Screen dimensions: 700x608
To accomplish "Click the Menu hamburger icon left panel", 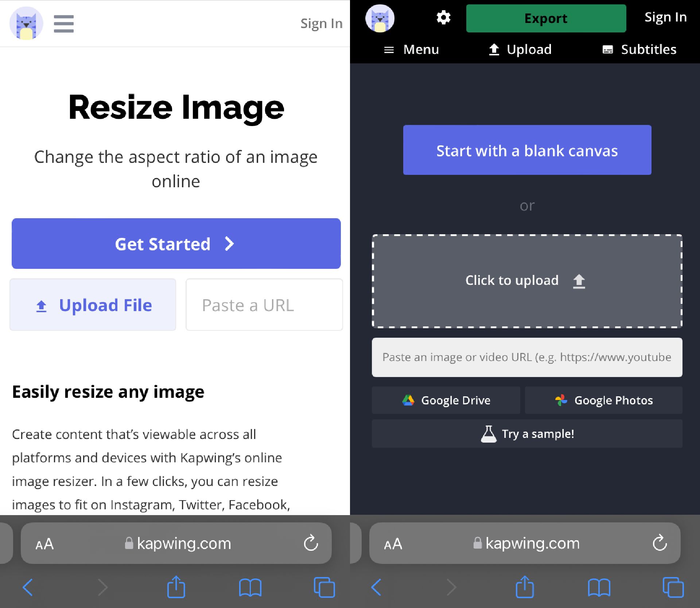I will tap(64, 24).
